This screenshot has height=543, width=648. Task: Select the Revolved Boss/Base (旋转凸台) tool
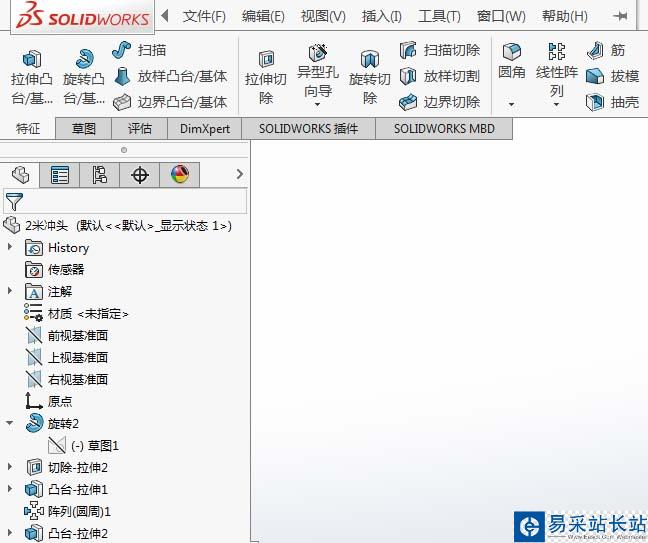84,76
